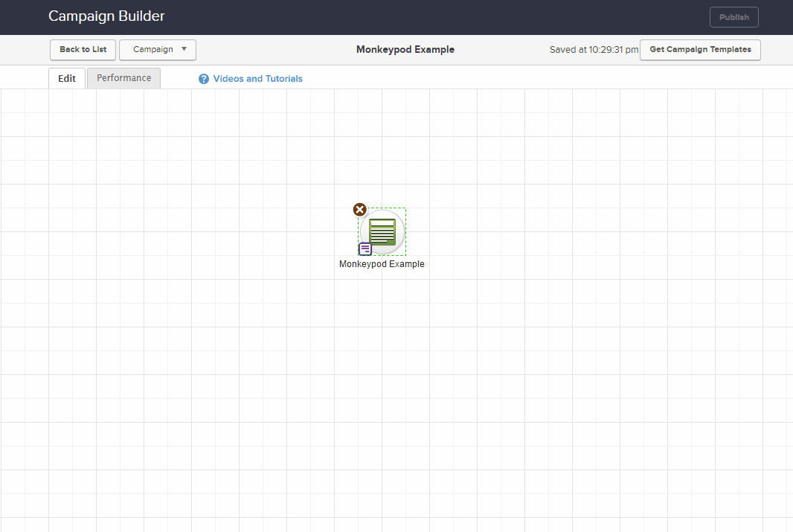The image size is (793, 532).
Task: Open the Videos and Tutorials link
Action: point(258,79)
